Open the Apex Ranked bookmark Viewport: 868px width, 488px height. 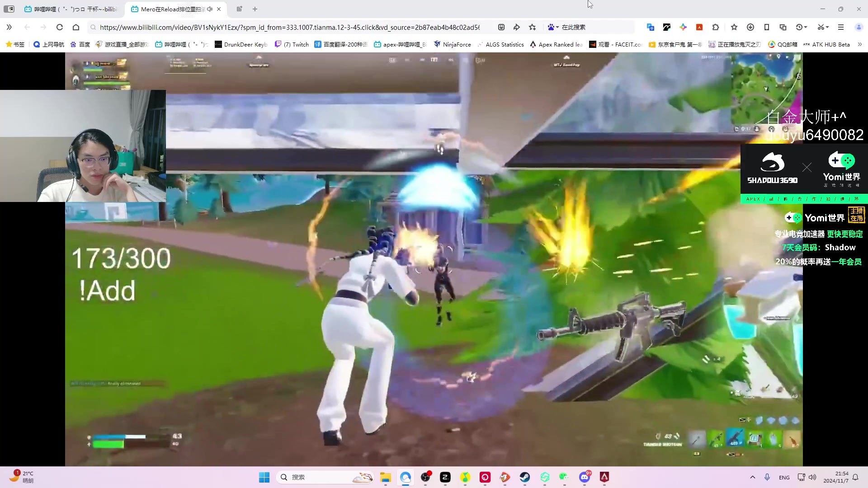coord(557,44)
